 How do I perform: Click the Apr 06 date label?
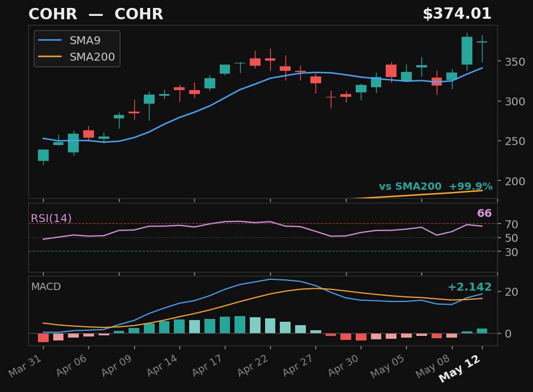click(71, 365)
